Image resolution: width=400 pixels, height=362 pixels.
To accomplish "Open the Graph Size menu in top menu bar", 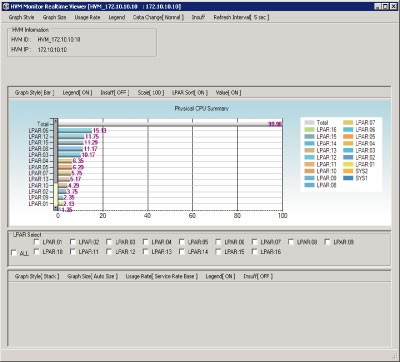I will [x=54, y=17].
